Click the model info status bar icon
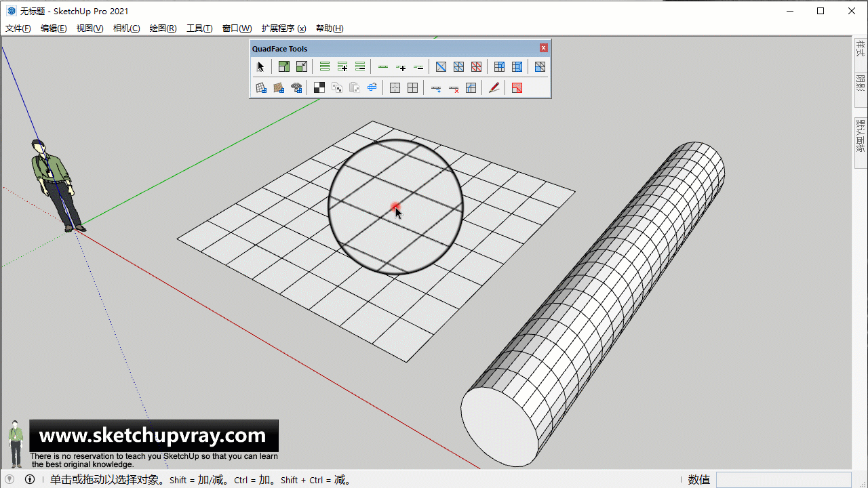Screen dimensions: 868x488 30,479
